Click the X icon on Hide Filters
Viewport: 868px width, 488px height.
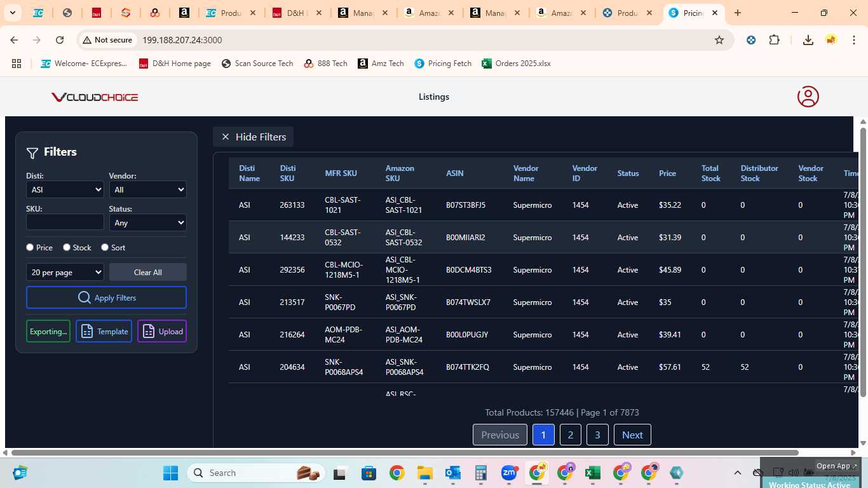(225, 137)
